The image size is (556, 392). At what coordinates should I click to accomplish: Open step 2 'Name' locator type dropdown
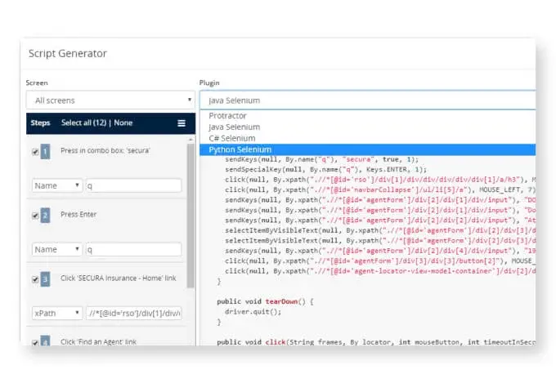(57, 249)
